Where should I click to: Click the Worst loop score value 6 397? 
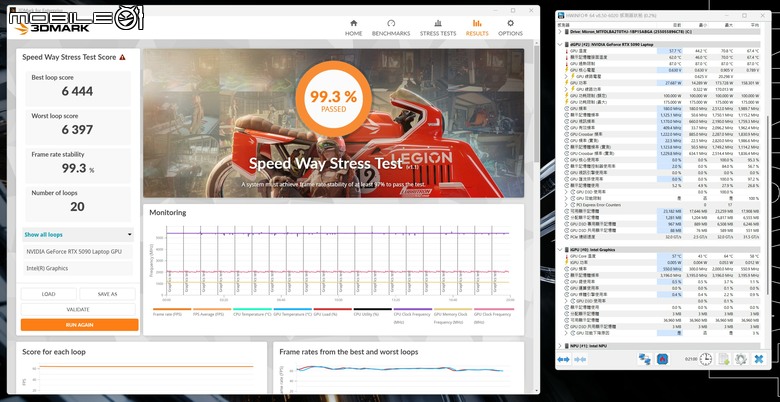pyautogui.click(x=78, y=129)
